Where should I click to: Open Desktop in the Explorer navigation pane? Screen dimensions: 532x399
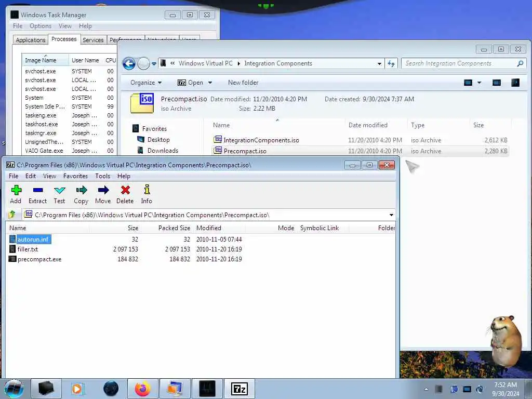tap(158, 139)
